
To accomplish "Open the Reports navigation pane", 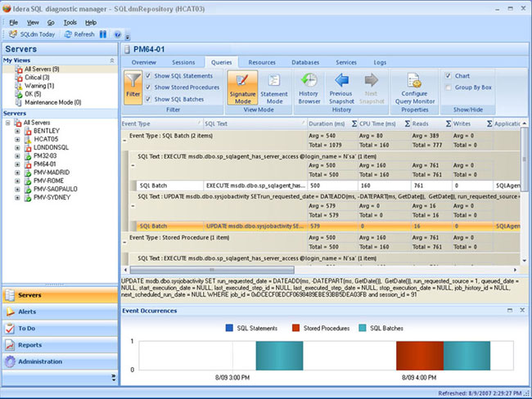I will pos(60,345).
